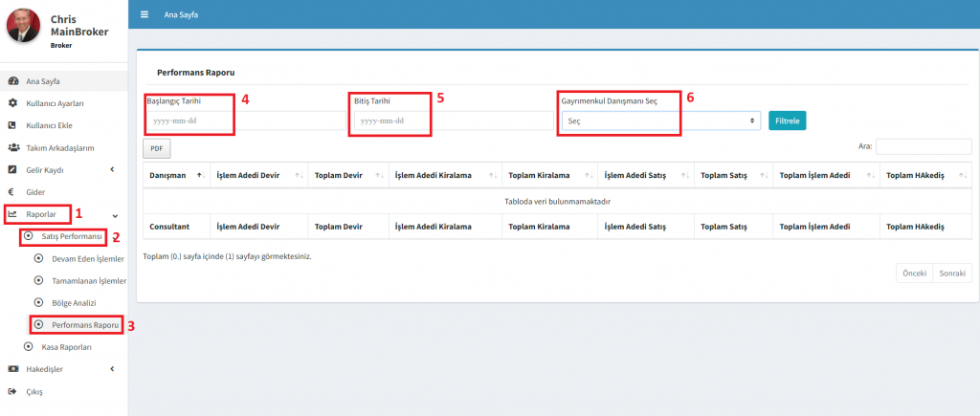Click the Takım Arkadaşlarım people icon
Screen dimensions: 980x416
13,147
